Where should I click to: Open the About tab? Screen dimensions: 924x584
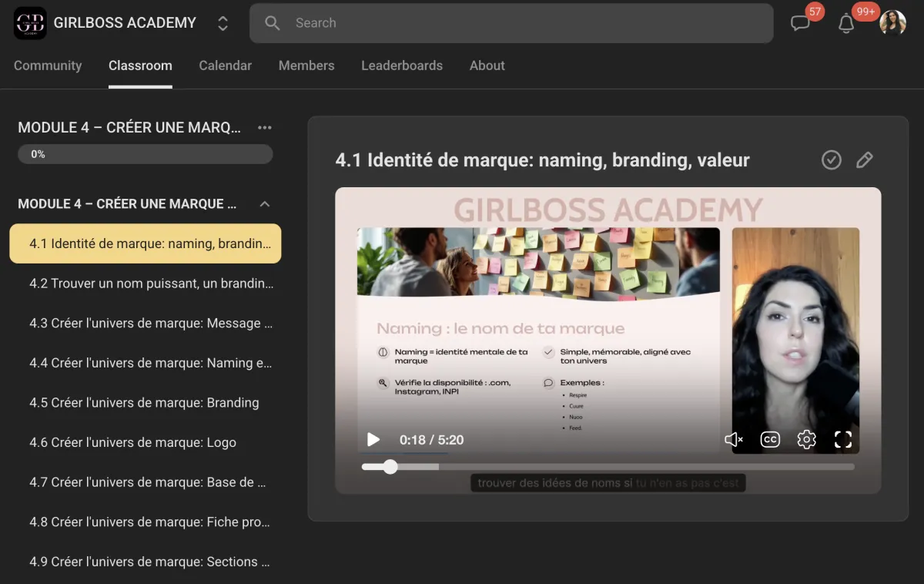(487, 65)
